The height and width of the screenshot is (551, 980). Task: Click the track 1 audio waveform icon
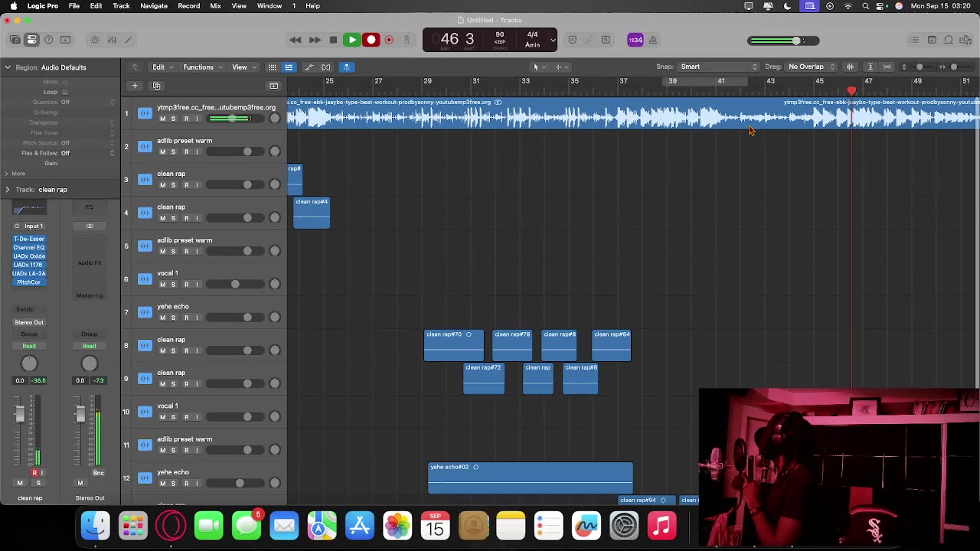coord(145,113)
